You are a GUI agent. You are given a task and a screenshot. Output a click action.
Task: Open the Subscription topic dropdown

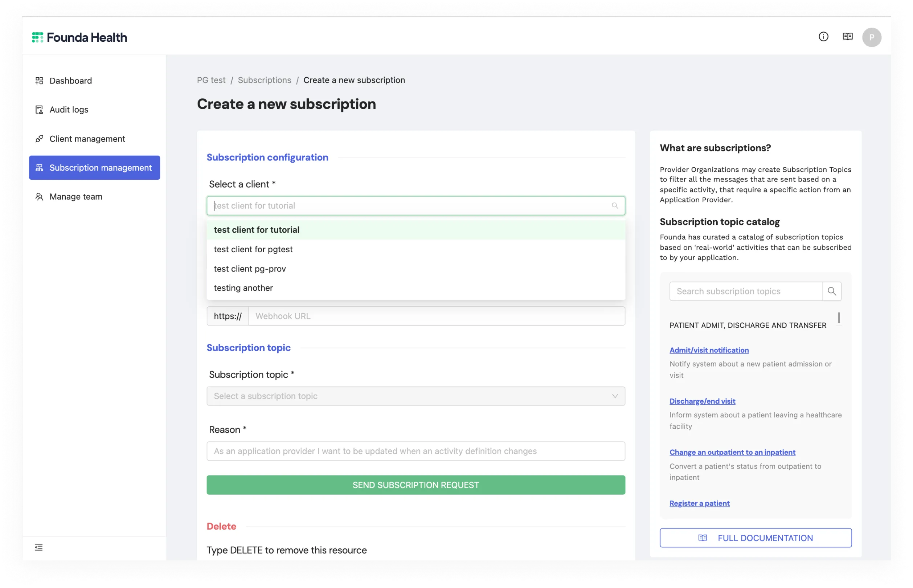[415, 396]
